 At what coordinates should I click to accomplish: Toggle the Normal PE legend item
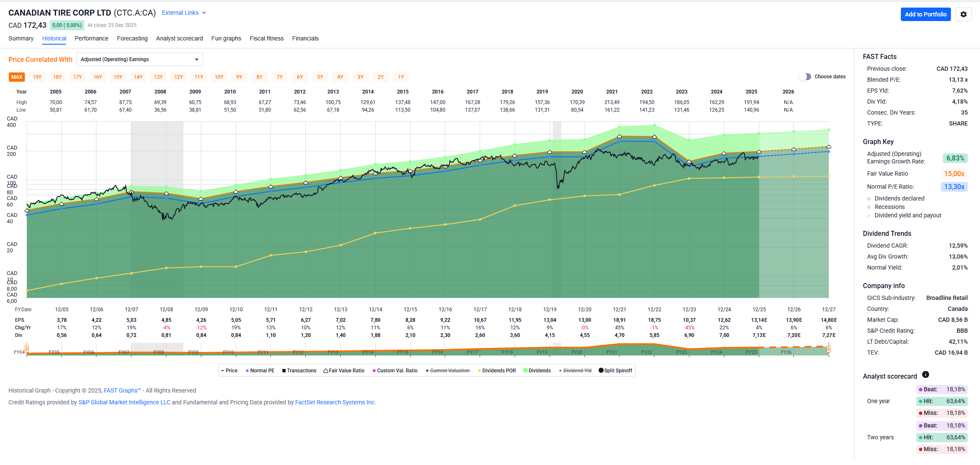pyautogui.click(x=259, y=371)
